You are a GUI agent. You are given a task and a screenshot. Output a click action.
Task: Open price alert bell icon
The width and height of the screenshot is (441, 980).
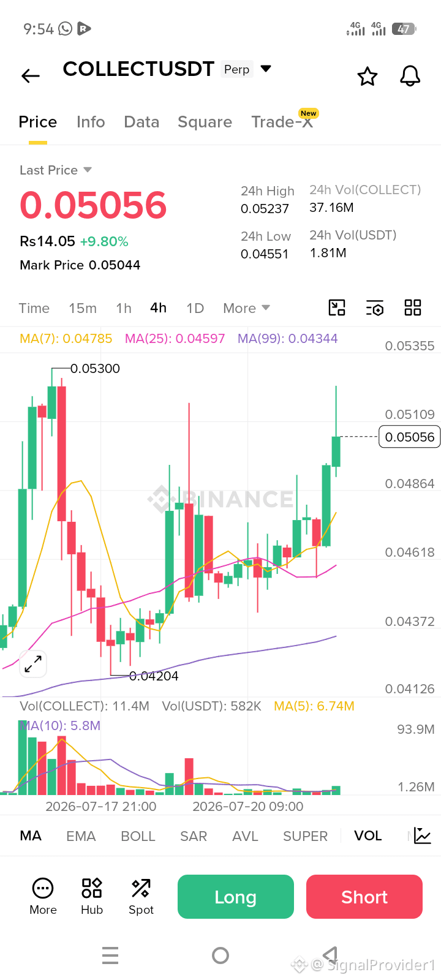tap(410, 77)
